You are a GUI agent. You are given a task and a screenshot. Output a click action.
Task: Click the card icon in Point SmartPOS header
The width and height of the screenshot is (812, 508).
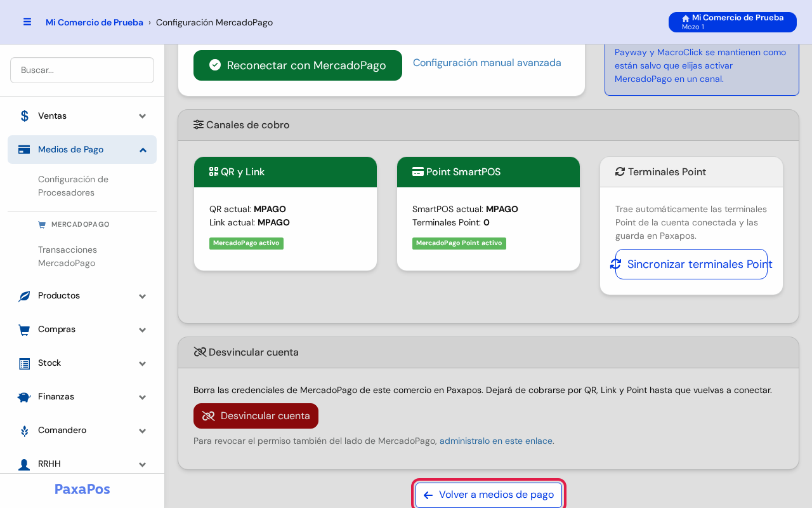click(418, 171)
